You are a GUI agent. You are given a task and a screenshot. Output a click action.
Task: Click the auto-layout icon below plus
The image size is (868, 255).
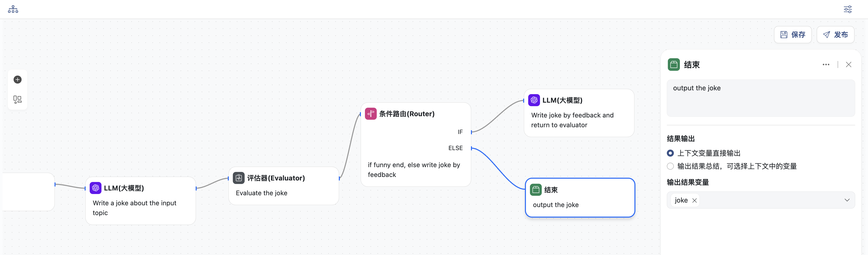[x=18, y=99]
